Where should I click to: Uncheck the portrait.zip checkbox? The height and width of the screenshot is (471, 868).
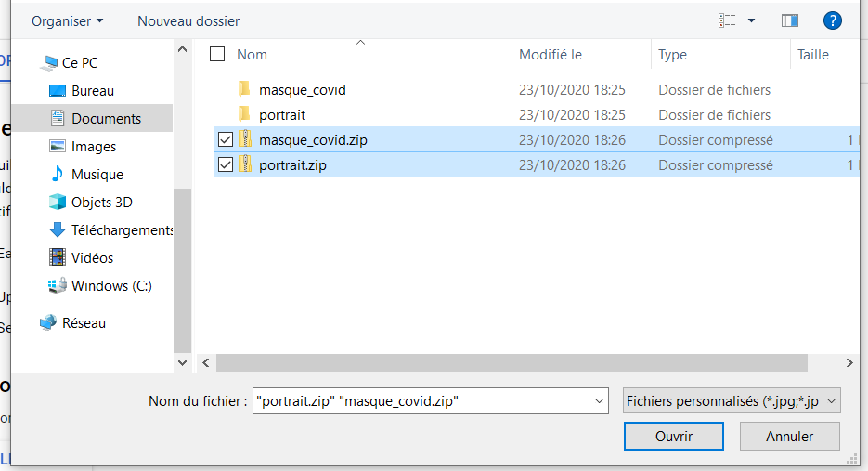225,165
